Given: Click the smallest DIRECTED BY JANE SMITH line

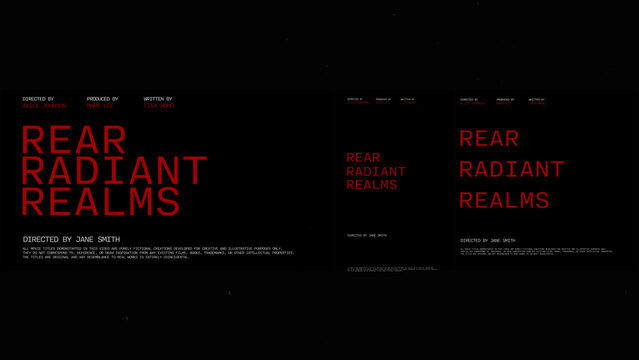Looking at the screenshot, I should (367, 235).
